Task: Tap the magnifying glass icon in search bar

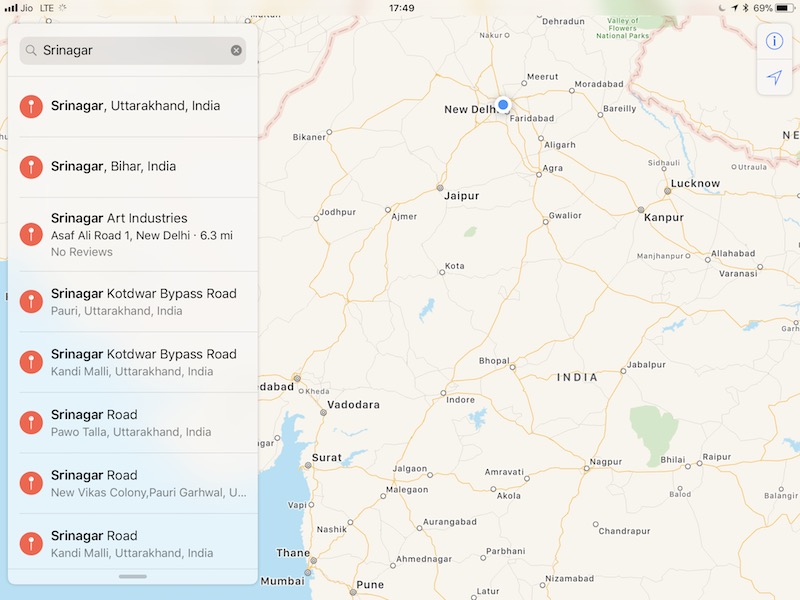Action: tap(31, 50)
